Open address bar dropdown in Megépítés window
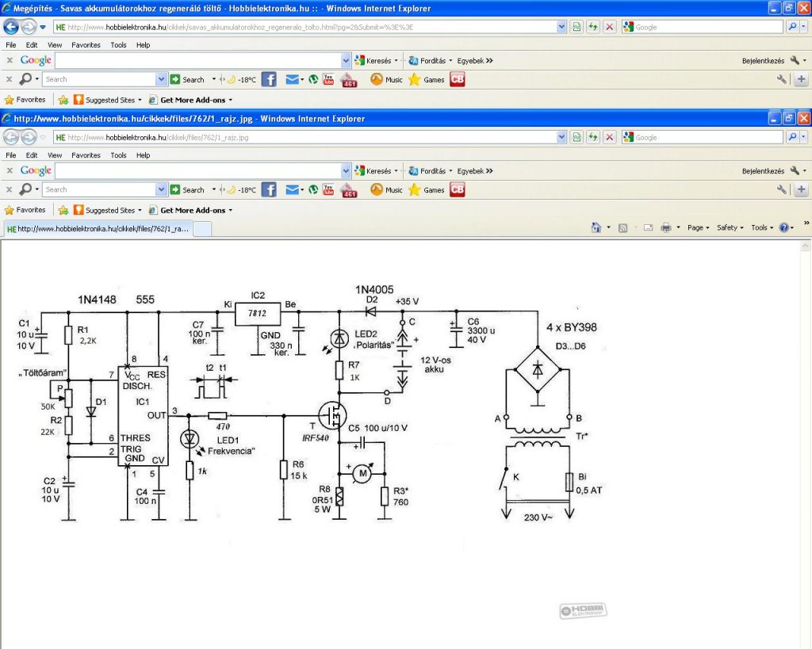This screenshot has width=812, height=649. click(x=561, y=27)
